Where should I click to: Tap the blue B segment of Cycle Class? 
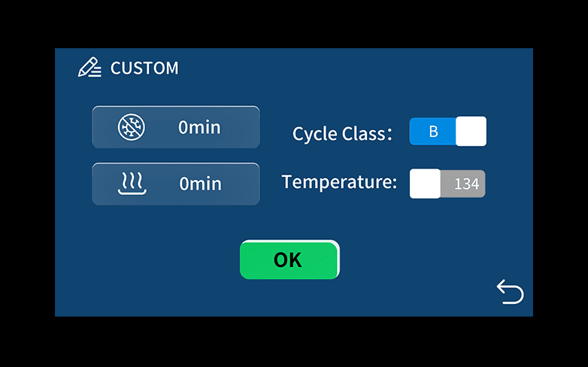coord(433,132)
